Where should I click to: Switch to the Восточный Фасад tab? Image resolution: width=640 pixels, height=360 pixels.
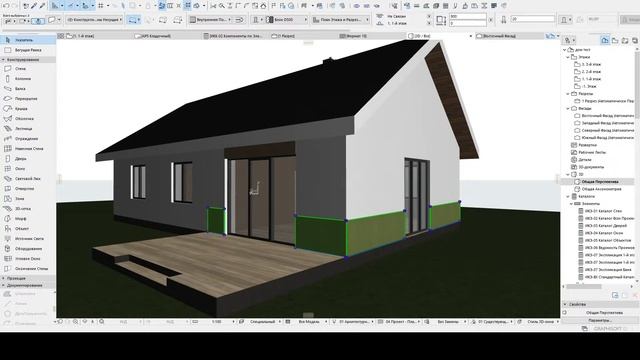pos(509,36)
